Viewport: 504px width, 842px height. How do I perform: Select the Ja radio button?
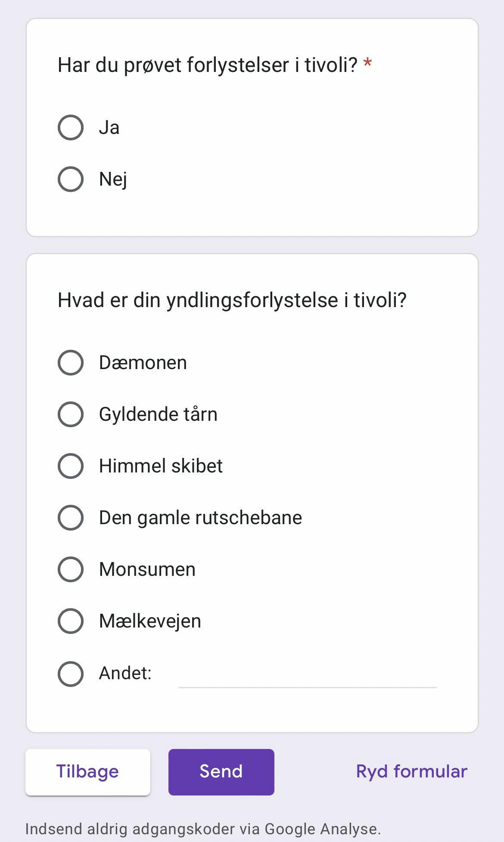[70, 127]
